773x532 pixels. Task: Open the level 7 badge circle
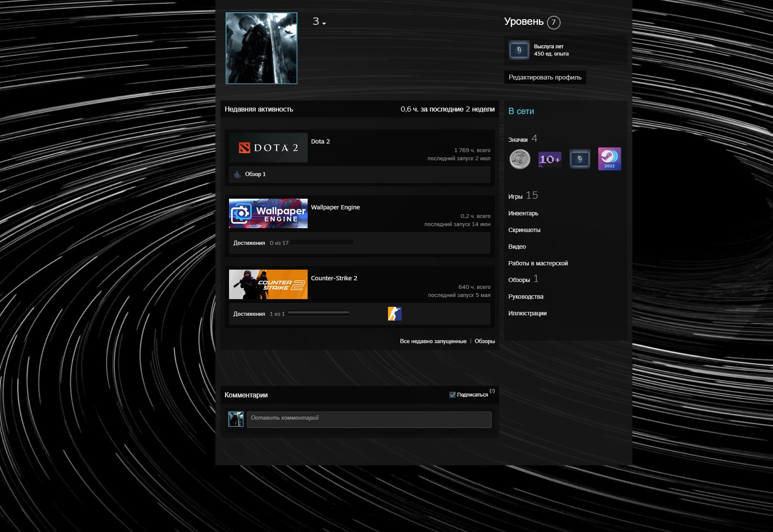(553, 22)
